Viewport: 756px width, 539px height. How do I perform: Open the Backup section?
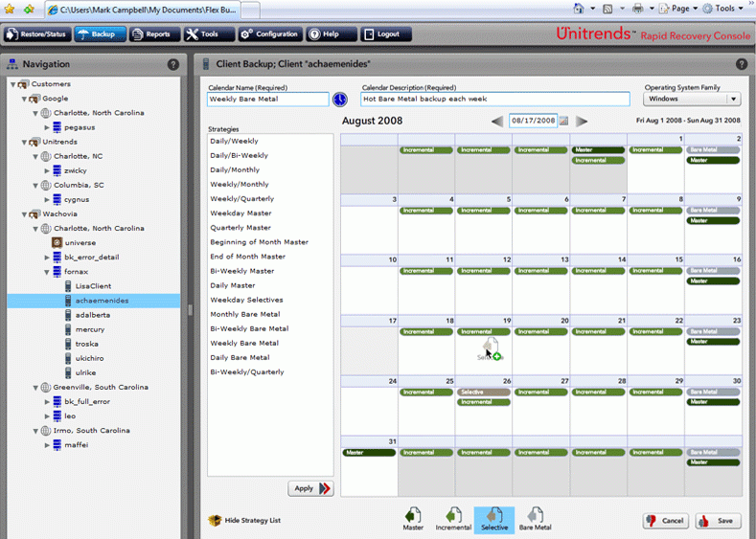click(x=100, y=34)
